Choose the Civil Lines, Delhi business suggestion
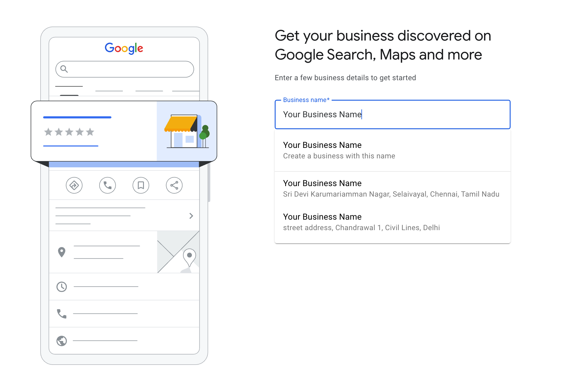Screen dimensions: 564x392 [392, 222]
